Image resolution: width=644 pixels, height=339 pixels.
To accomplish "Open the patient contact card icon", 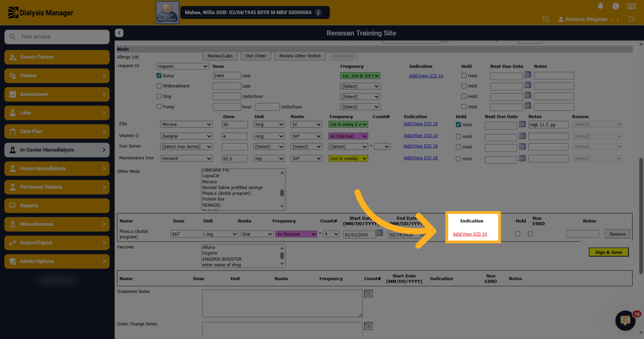I will point(631,6).
